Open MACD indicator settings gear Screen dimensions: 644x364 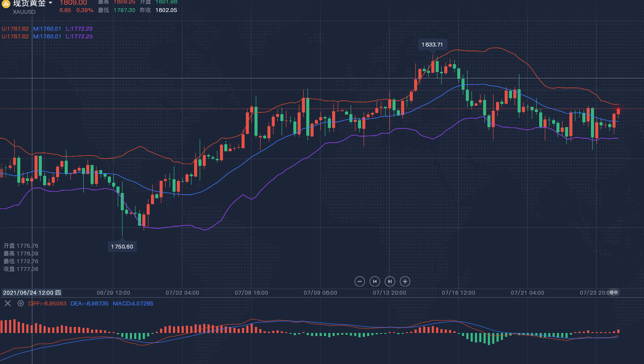[x=21, y=303]
